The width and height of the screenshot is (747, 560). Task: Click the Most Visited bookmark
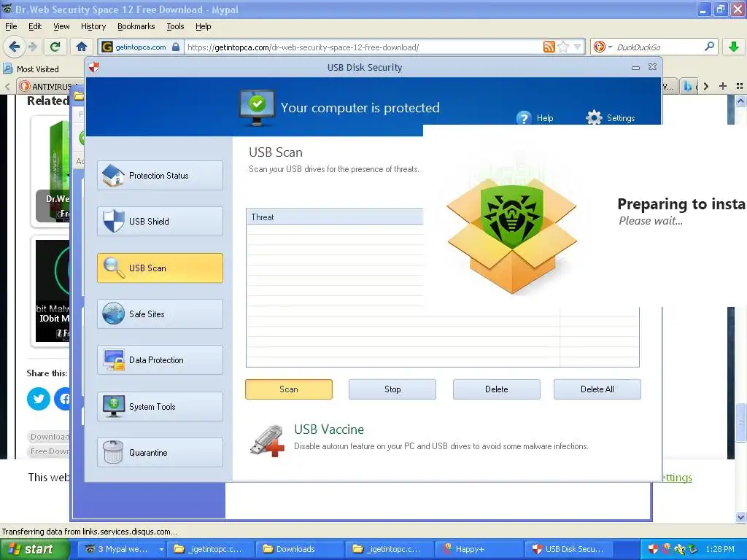pos(31,69)
